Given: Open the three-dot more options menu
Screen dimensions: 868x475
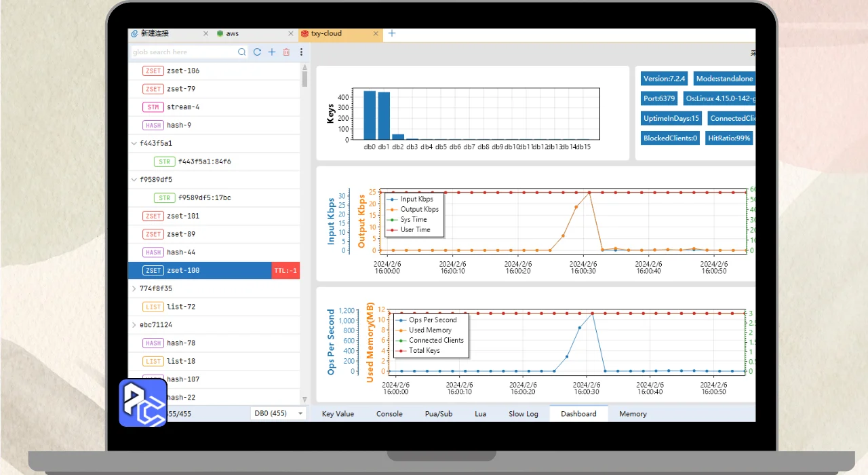Looking at the screenshot, I should [x=301, y=52].
